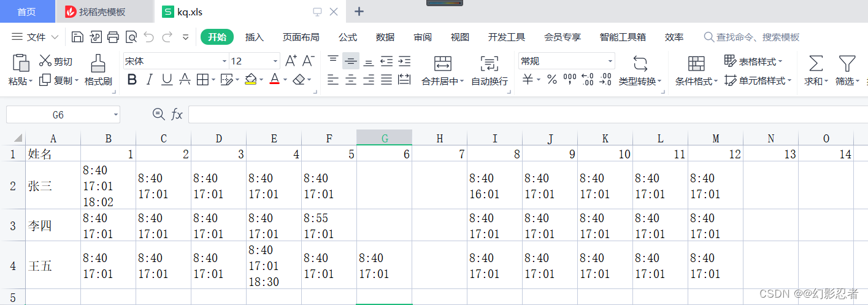Click the formula bar input
The image size is (868, 305).
coord(528,115)
